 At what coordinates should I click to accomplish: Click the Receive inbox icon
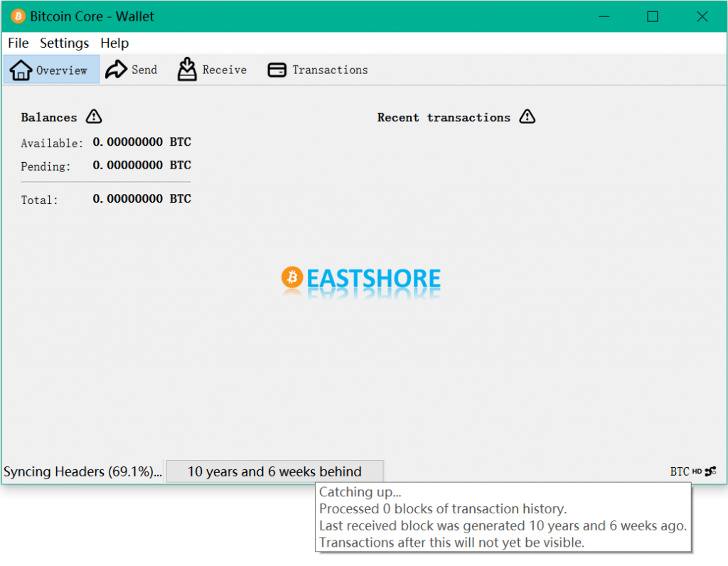(186, 69)
